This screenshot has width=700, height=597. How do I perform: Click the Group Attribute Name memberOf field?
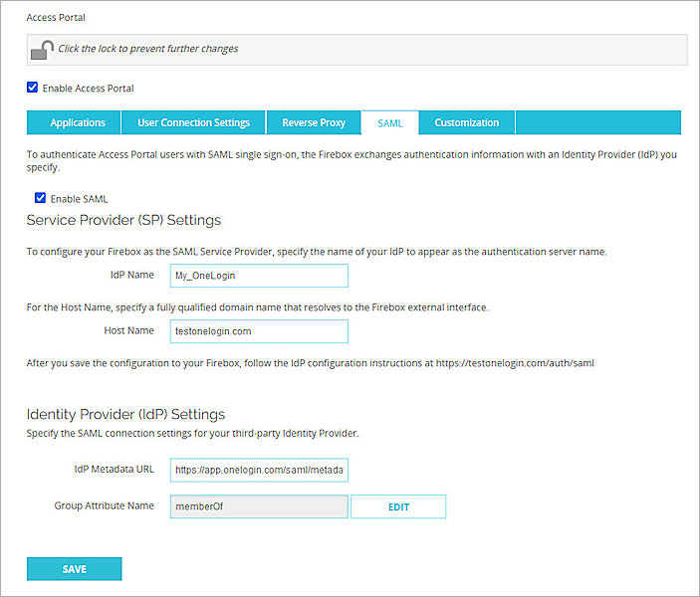click(259, 506)
